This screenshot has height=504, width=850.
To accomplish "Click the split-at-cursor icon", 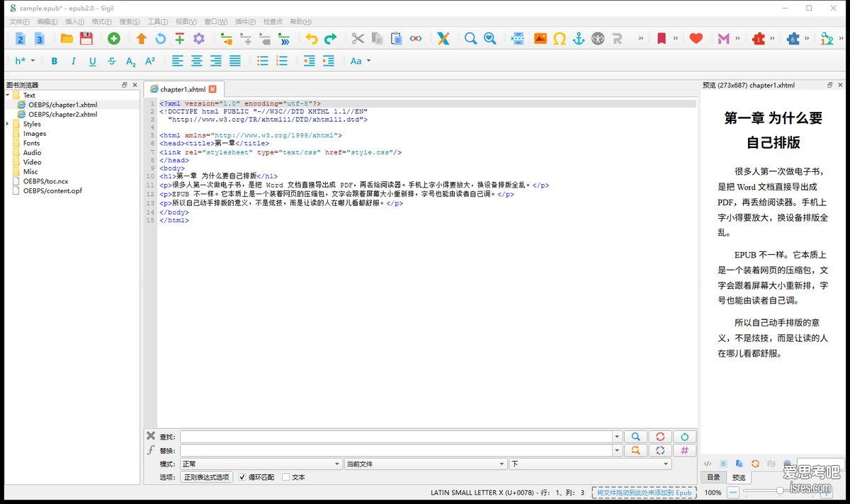I will coord(518,39).
